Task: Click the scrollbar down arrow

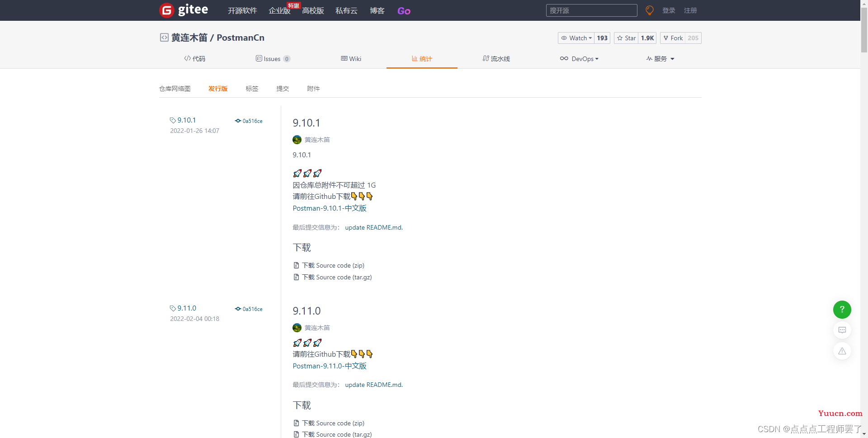Action: 864,434
